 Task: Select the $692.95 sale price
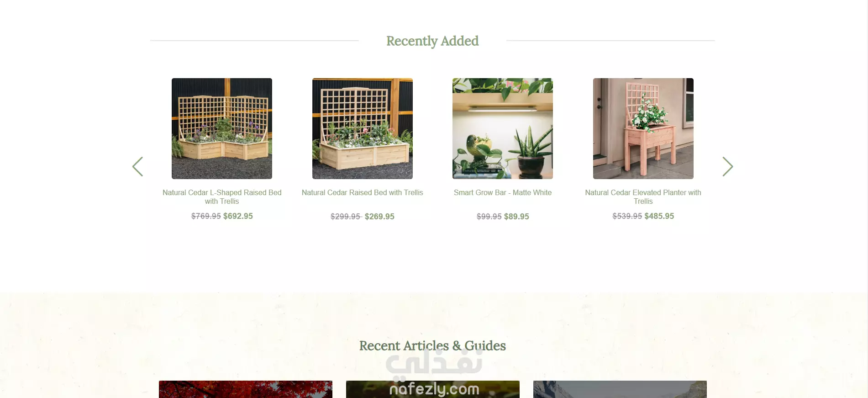[238, 216]
